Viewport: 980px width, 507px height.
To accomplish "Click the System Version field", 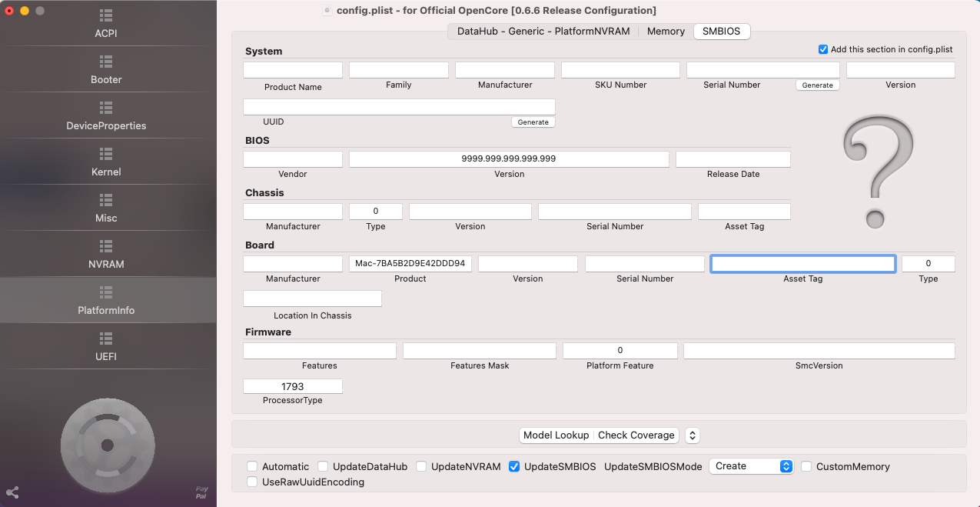I will click(x=901, y=70).
